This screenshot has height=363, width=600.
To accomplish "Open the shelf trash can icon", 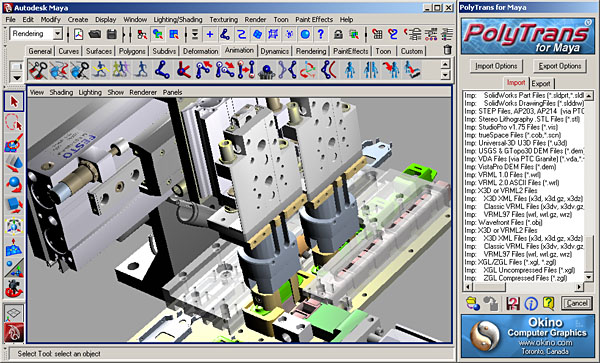I will coord(447,50).
